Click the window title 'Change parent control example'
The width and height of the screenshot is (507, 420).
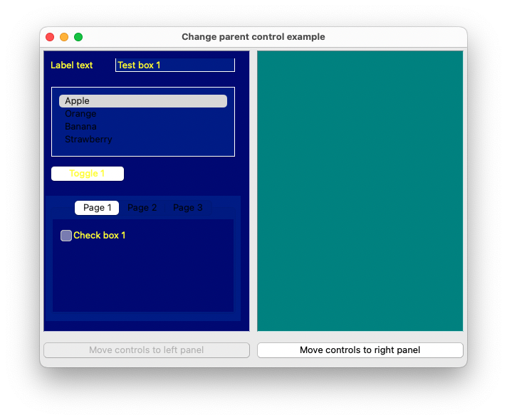coord(253,37)
